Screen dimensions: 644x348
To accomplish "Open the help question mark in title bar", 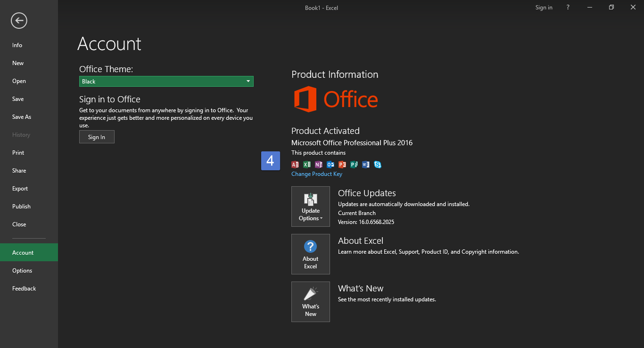I will (568, 8).
